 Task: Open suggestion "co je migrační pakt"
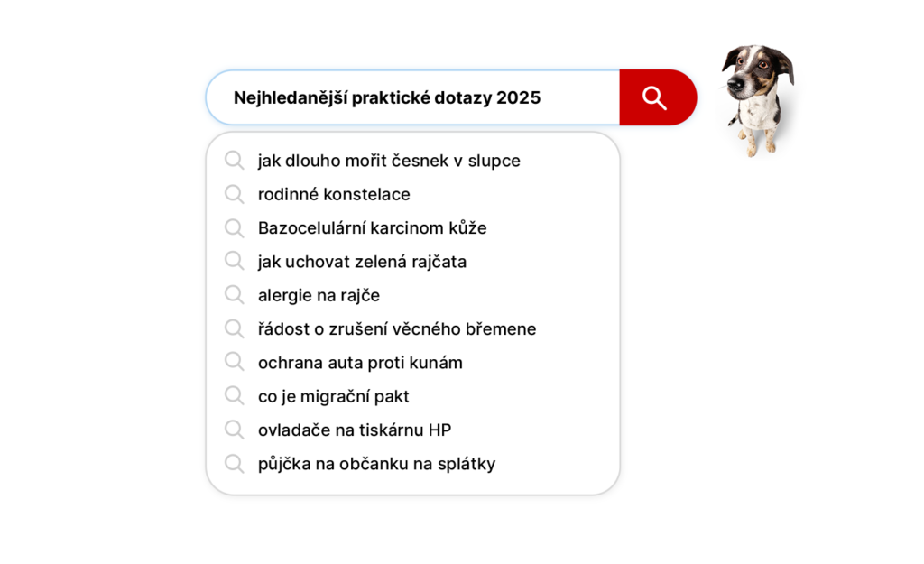click(x=333, y=396)
